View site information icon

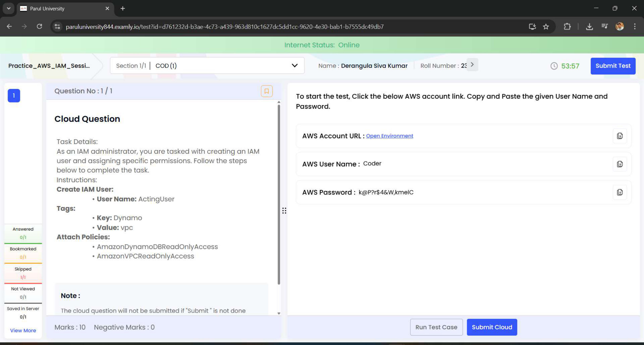pyautogui.click(x=57, y=27)
